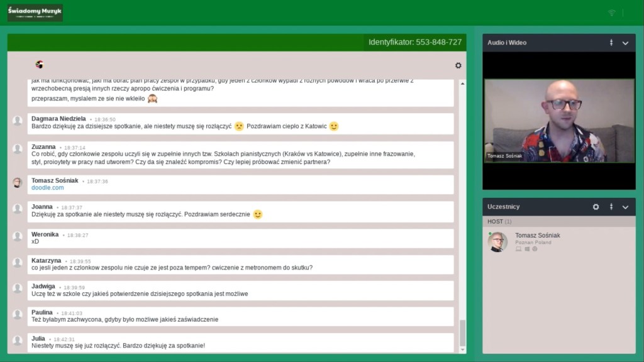Click Wi-Fi connection status icon

point(611,13)
